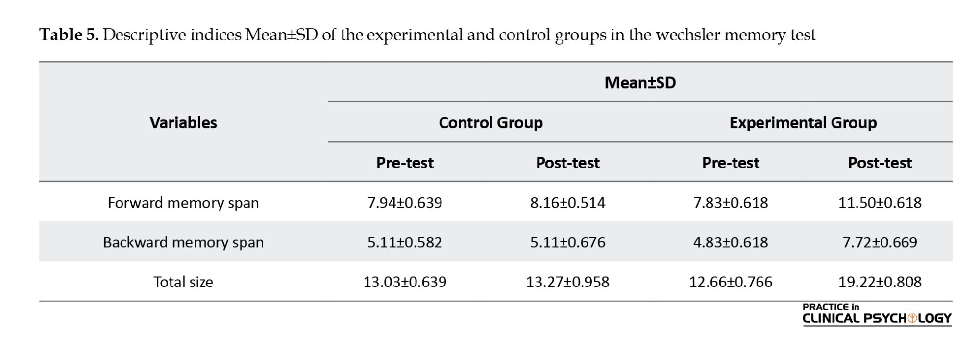The width and height of the screenshot is (980, 358).
Task: Click the Practice in Clinical Psychology logo
Action: point(877,314)
